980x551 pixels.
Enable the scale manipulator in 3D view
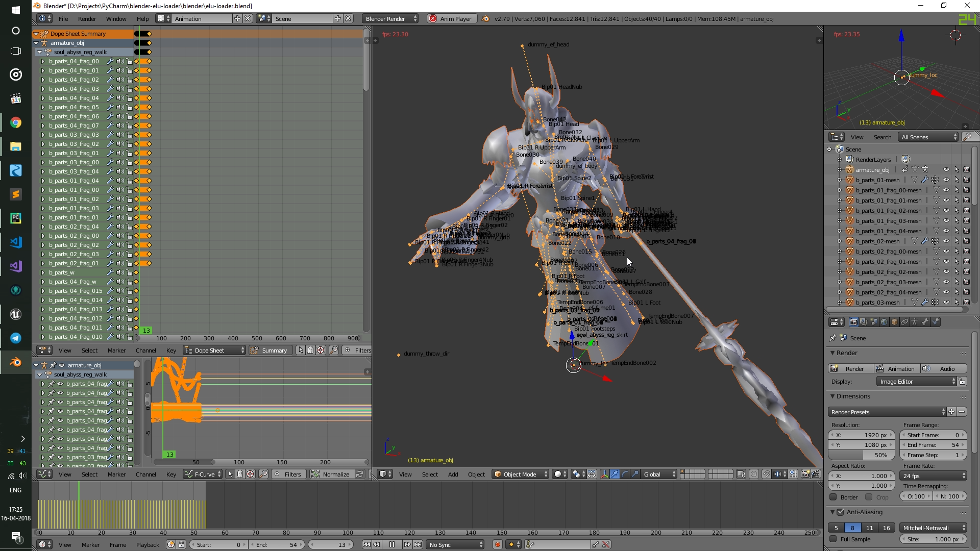click(x=635, y=474)
